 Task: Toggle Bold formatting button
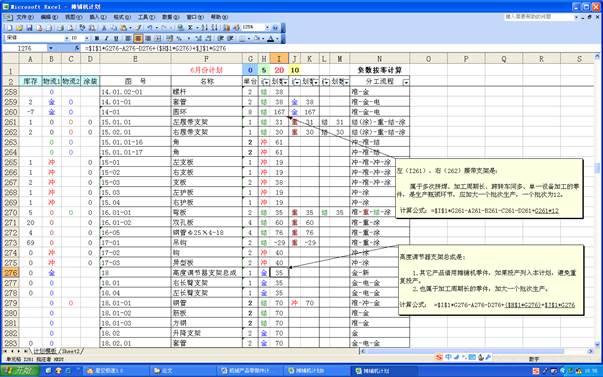[x=97, y=38]
